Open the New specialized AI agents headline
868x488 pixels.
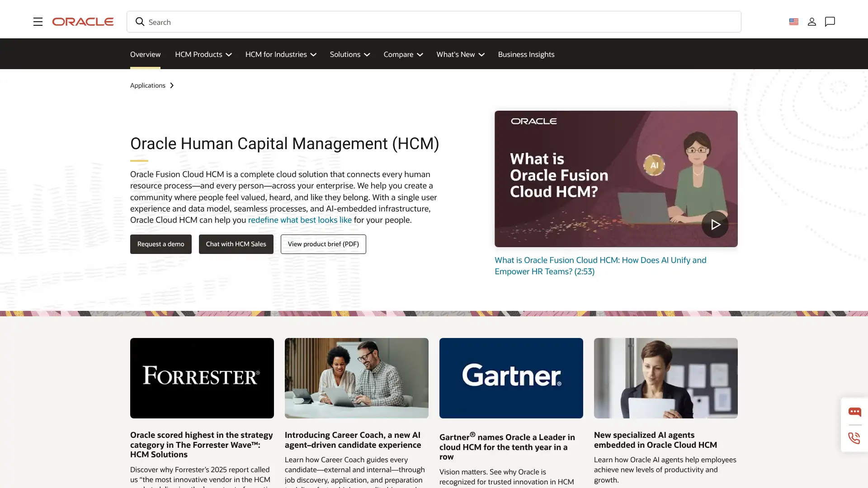click(x=656, y=440)
